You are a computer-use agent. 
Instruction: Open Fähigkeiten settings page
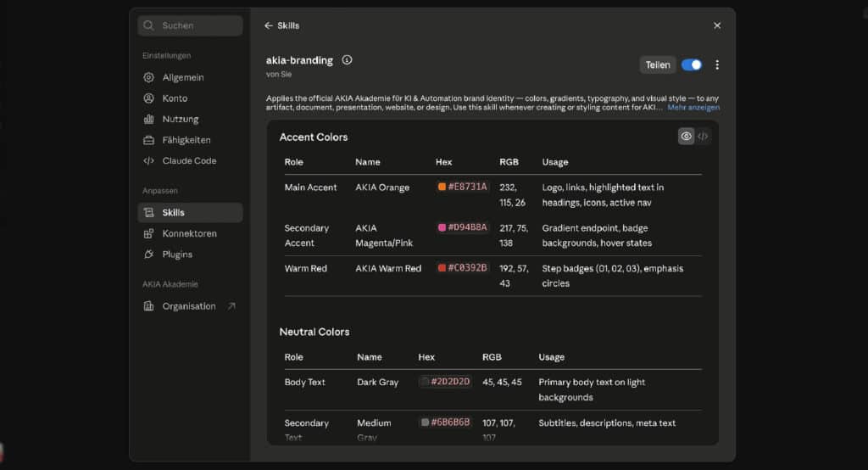[190, 140]
